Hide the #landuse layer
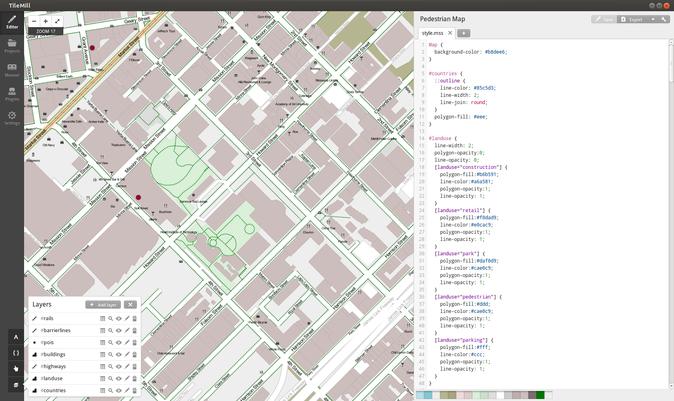The width and height of the screenshot is (674, 401). pyautogui.click(x=119, y=379)
